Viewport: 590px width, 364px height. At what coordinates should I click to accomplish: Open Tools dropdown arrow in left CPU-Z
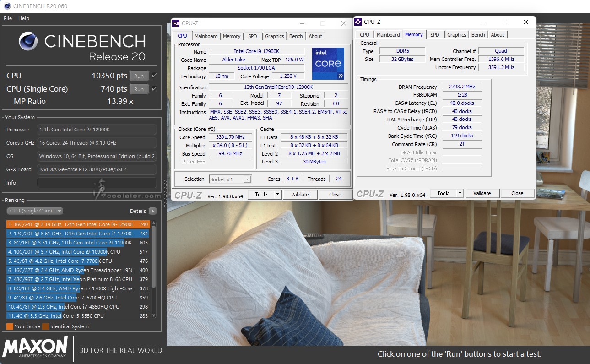(277, 195)
